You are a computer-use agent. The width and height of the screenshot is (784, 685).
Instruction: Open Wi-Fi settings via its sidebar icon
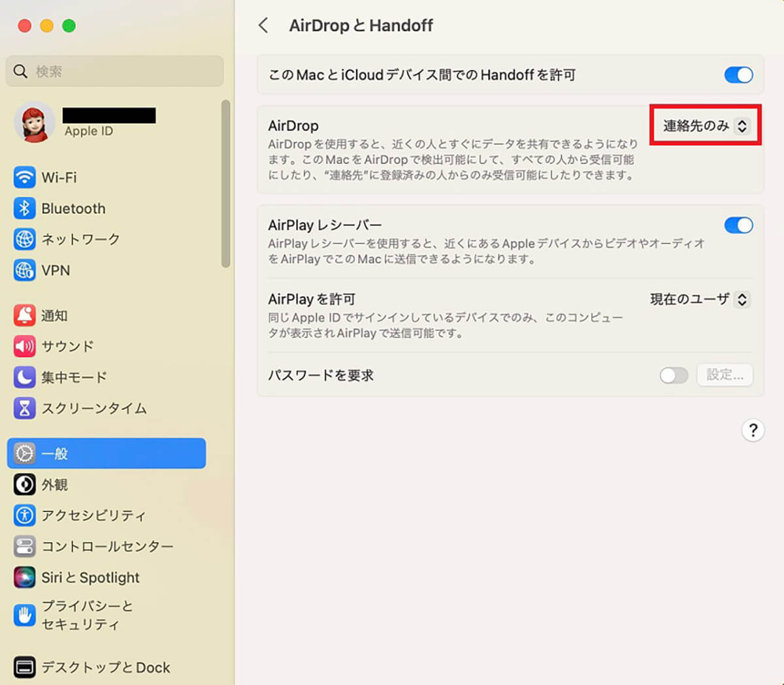click(25, 177)
